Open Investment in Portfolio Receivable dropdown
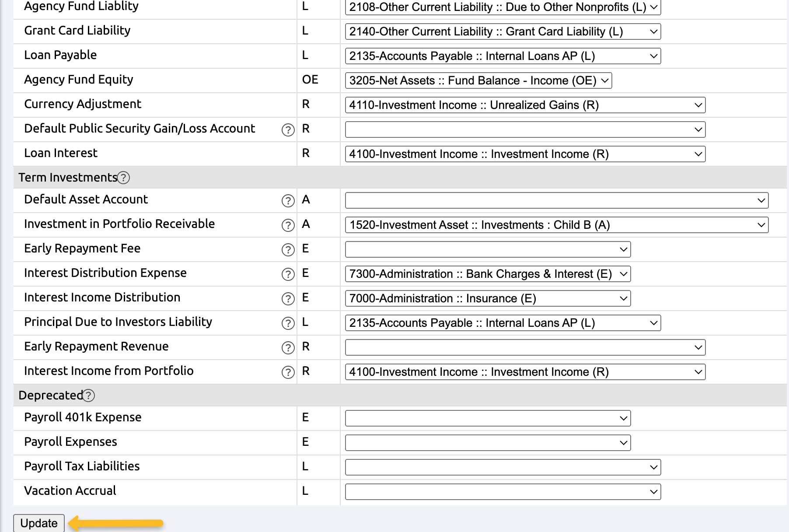The image size is (789, 532). (x=557, y=225)
